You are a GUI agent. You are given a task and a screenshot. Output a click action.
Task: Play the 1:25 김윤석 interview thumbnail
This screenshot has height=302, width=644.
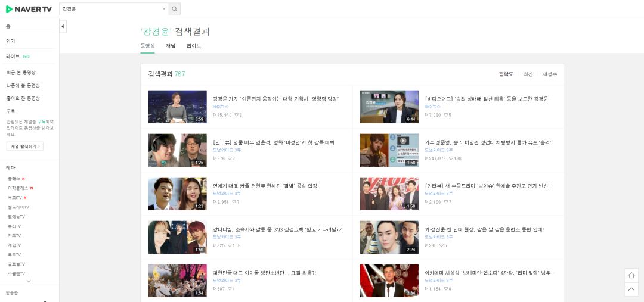(x=178, y=150)
